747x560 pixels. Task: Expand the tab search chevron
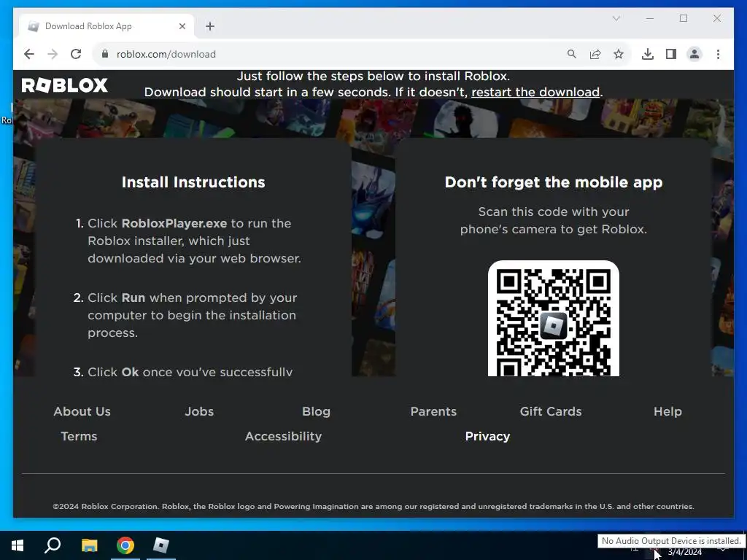[x=616, y=18]
